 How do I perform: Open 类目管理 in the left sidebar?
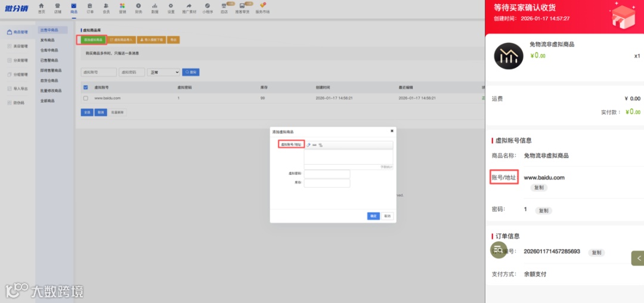tap(18, 47)
